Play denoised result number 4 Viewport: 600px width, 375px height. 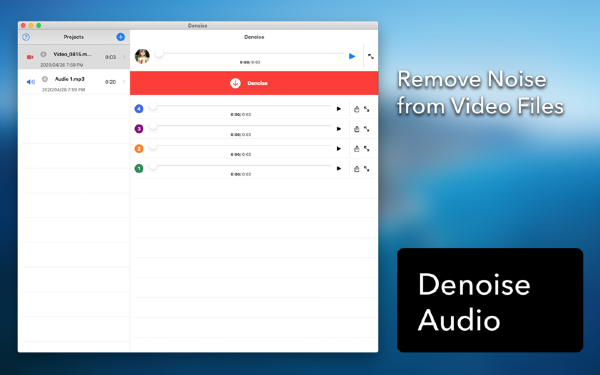339,109
